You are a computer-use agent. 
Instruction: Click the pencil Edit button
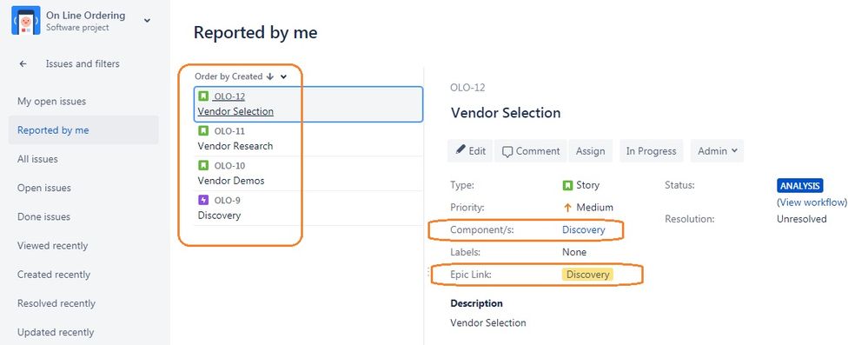(x=470, y=150)
